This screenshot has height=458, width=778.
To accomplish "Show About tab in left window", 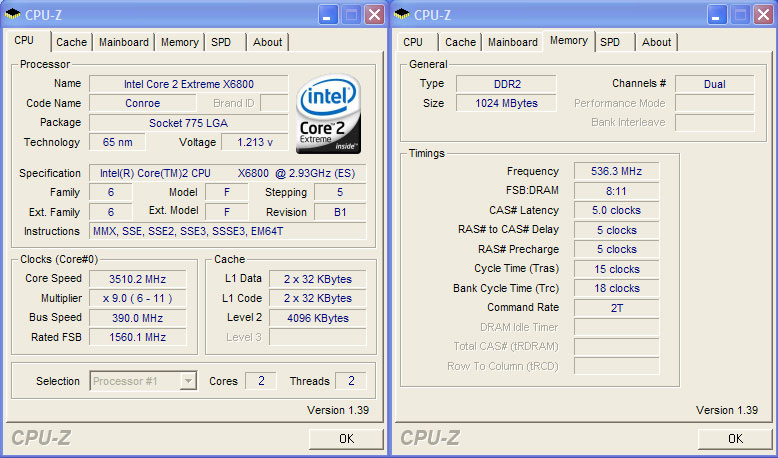I will pos(267,42).
